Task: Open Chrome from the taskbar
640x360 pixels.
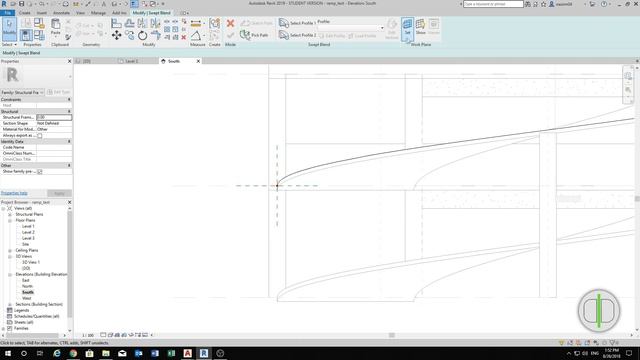Action: (73, 353)
